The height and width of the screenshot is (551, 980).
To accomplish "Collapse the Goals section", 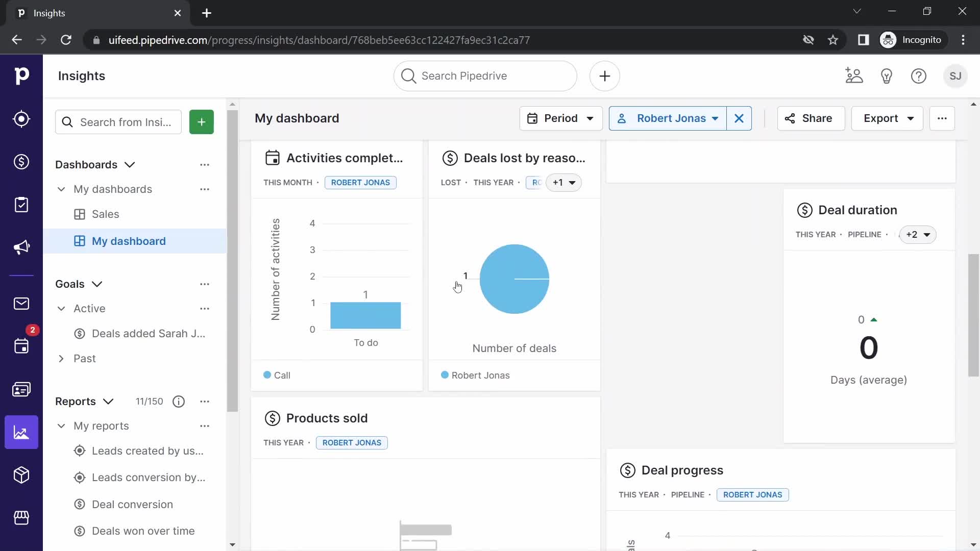I will [x=97, y=284].
